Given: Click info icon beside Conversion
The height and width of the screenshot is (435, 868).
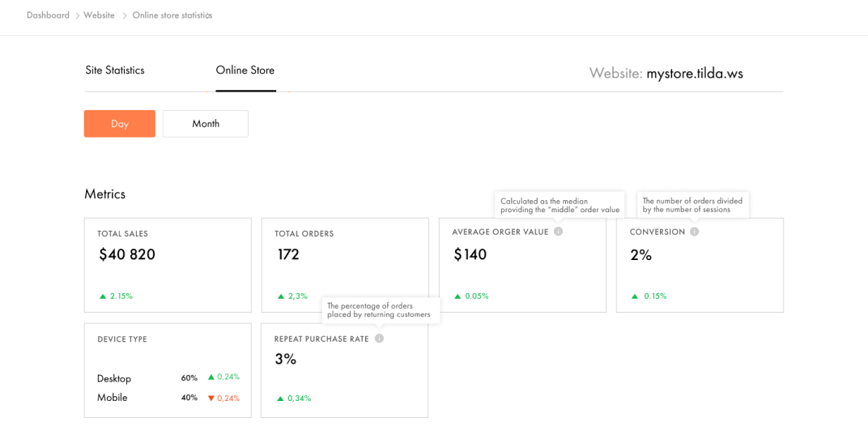Looking at the screenshot, I should point(695,232).
